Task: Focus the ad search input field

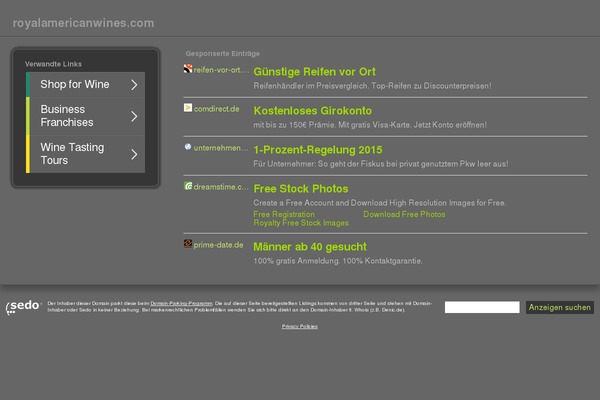Action: pyautogui.click(x=482, y=307)
